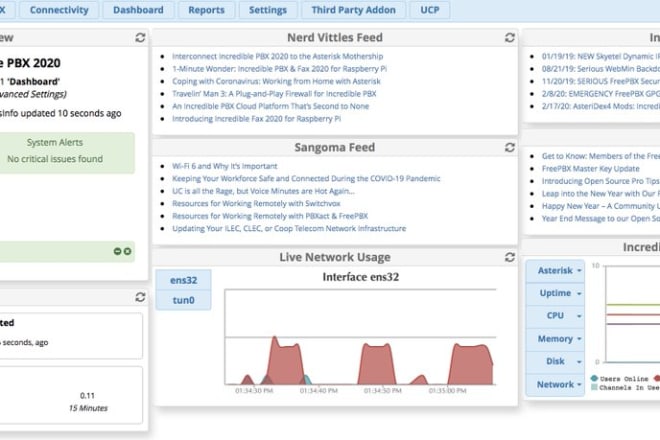660x440 pixels.
Task: Open 'UC is all the Rage' article link
Action: point(263,191)
